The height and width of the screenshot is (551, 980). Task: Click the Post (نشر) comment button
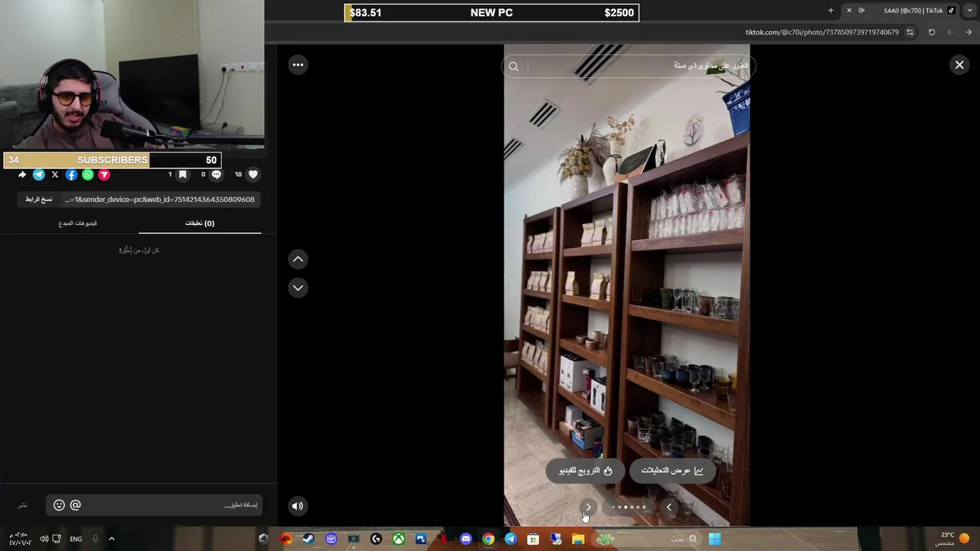(23, 505)
